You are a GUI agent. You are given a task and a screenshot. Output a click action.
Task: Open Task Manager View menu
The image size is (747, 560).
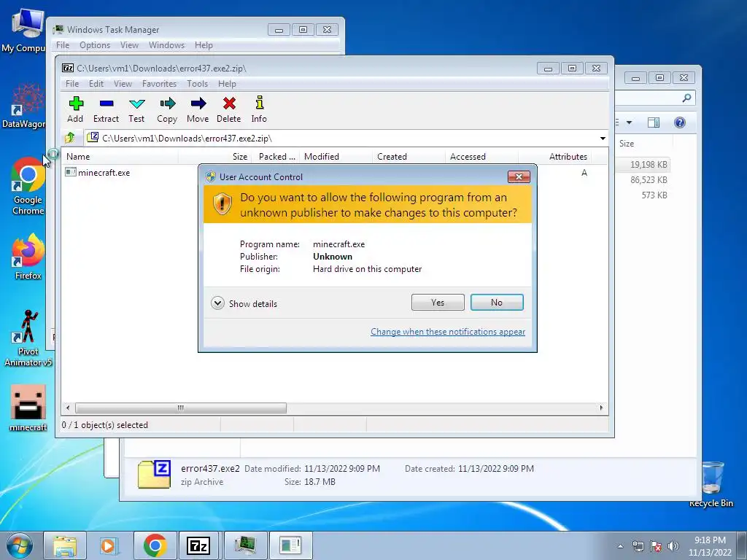pyautogui.click(x=129, y=45)
